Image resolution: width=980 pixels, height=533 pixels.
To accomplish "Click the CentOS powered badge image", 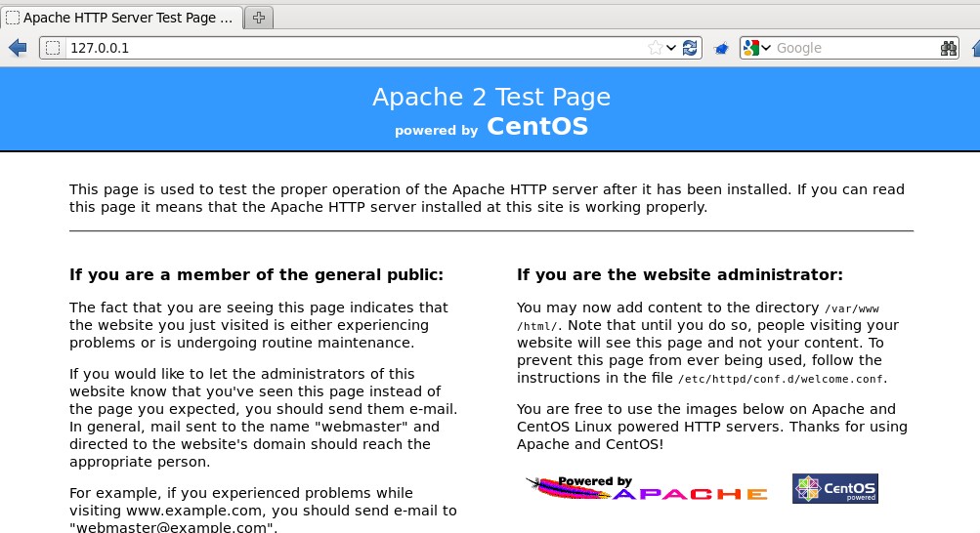I will coord(835,489).
